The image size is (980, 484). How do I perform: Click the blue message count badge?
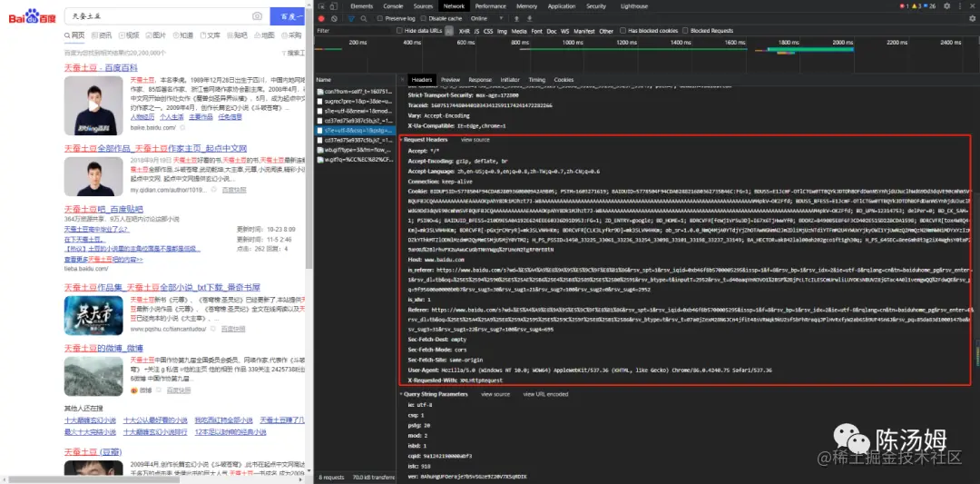pos(930,6)
